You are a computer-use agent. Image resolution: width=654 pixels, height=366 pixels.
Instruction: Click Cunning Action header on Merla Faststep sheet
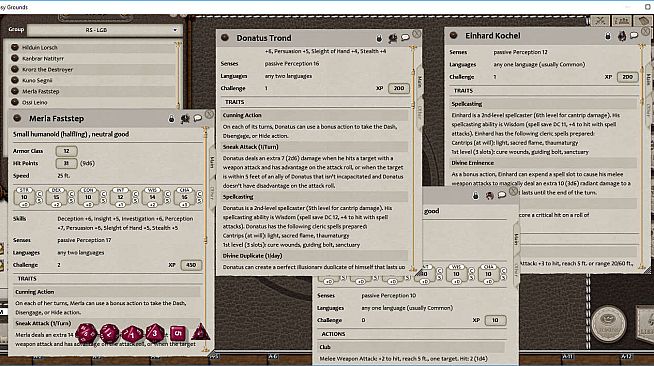click(107, 292)
